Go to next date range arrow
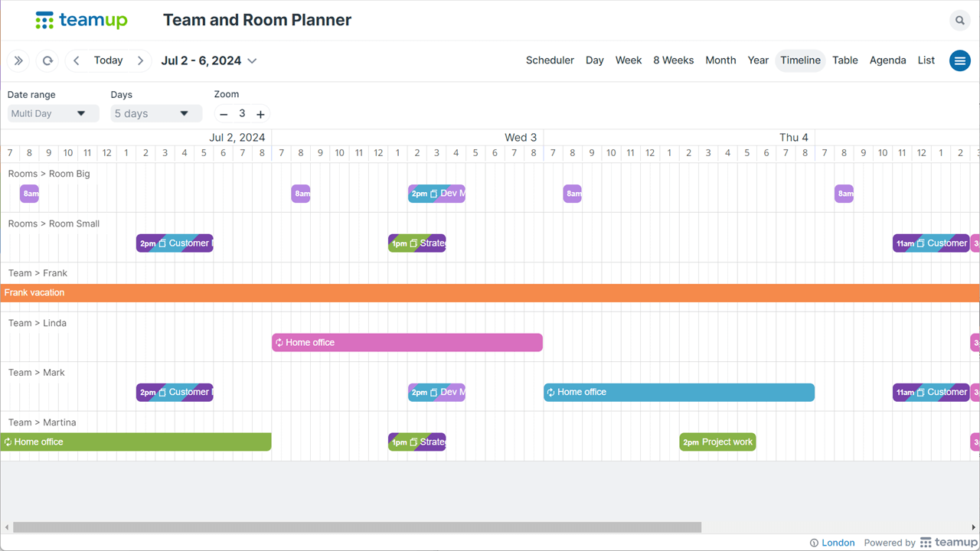 140,60
